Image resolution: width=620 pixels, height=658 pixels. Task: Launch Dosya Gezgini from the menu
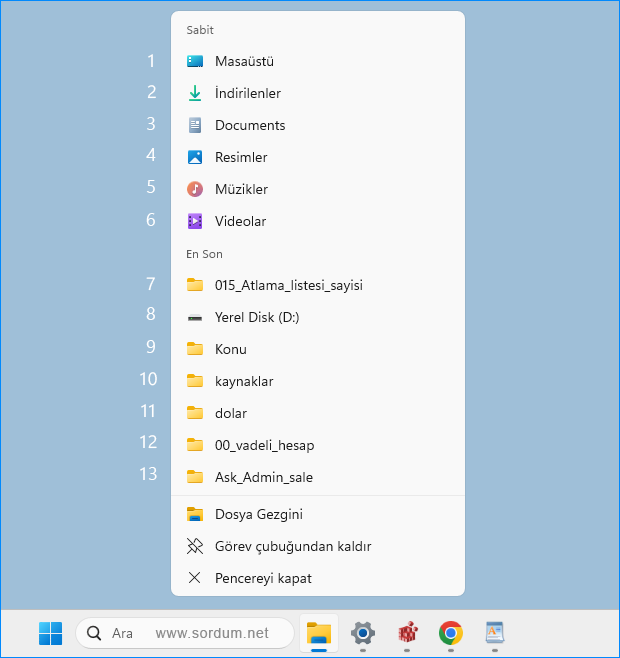[318, 514]
